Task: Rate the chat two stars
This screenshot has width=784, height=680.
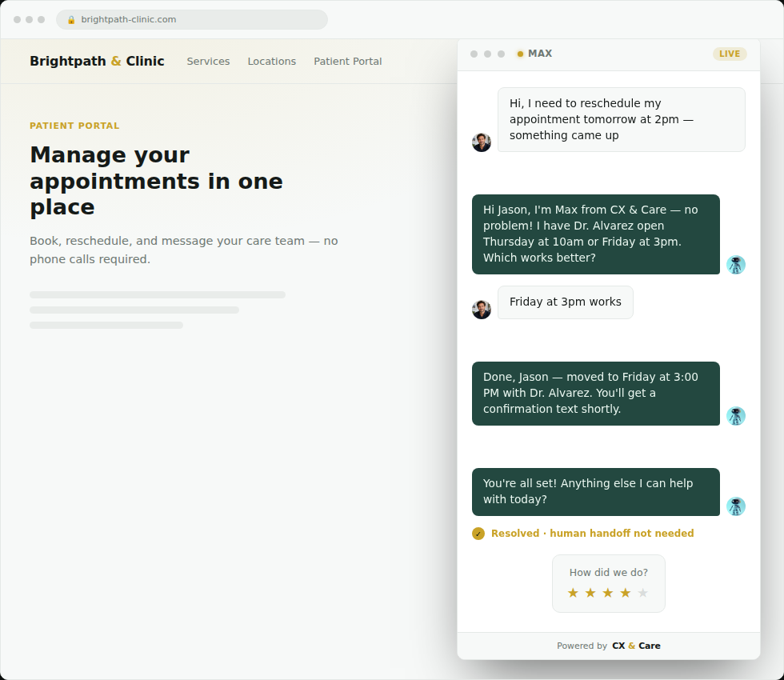Action: click(x=590, y=593)
